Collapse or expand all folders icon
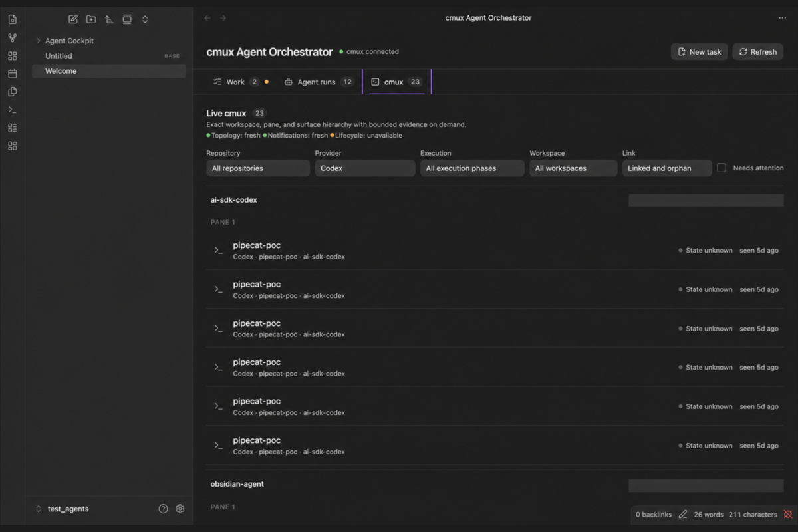798x532 pixels. point(145,19)
